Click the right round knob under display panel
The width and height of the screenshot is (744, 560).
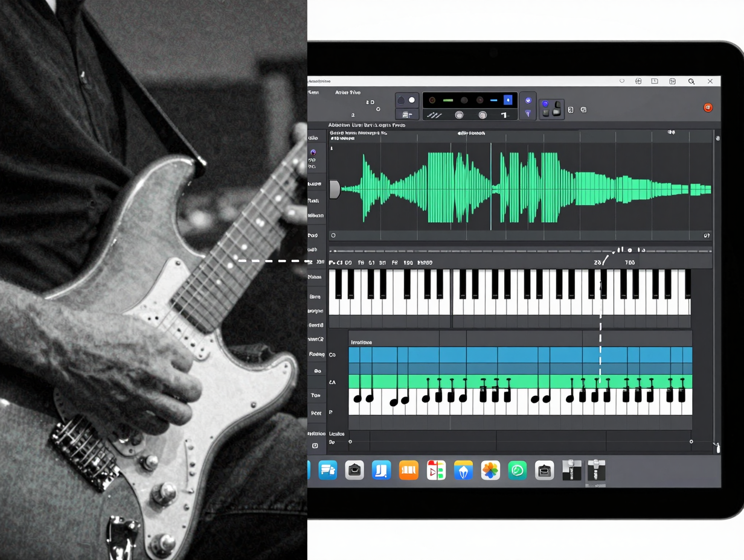coord(483,115)
